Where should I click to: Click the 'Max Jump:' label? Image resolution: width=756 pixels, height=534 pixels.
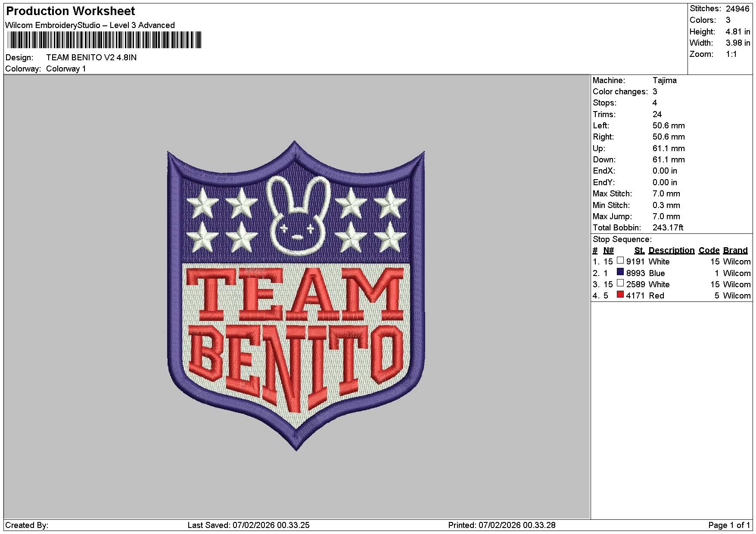[612, 216]
